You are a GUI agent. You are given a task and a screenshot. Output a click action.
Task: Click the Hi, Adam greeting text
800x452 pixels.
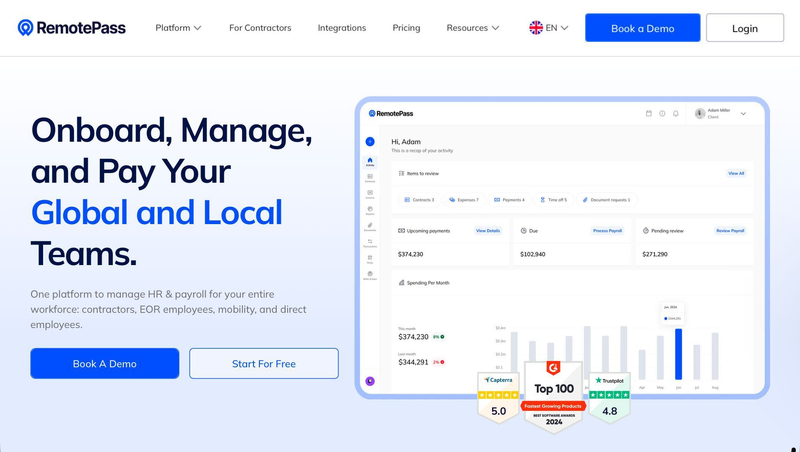coord(406,141)
